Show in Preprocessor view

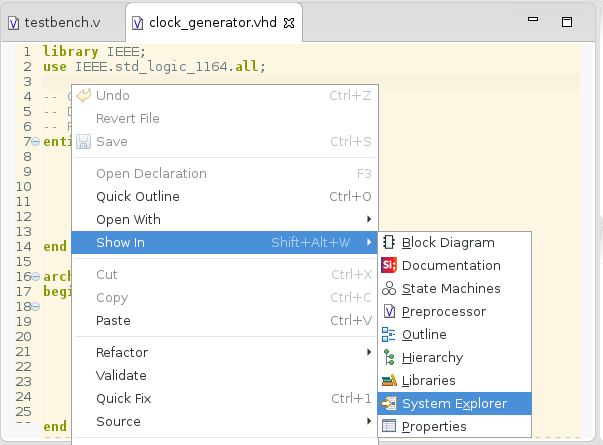pos(455,311)
